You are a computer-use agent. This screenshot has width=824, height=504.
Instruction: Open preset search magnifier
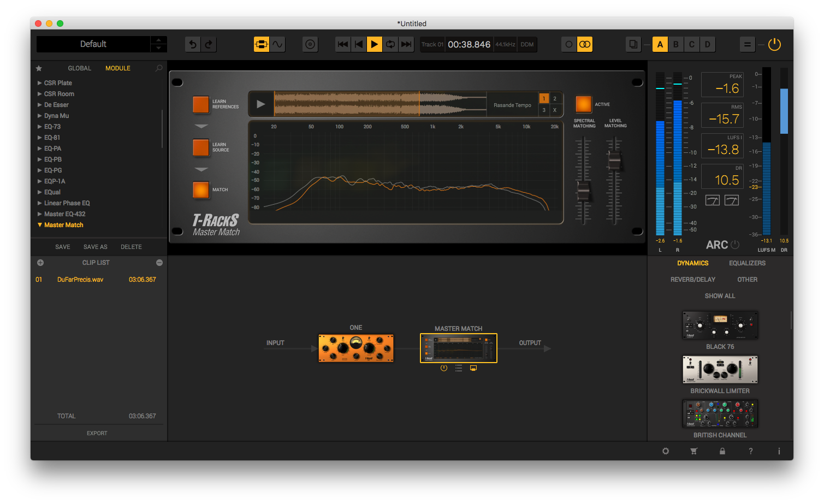tap(159, 68)
